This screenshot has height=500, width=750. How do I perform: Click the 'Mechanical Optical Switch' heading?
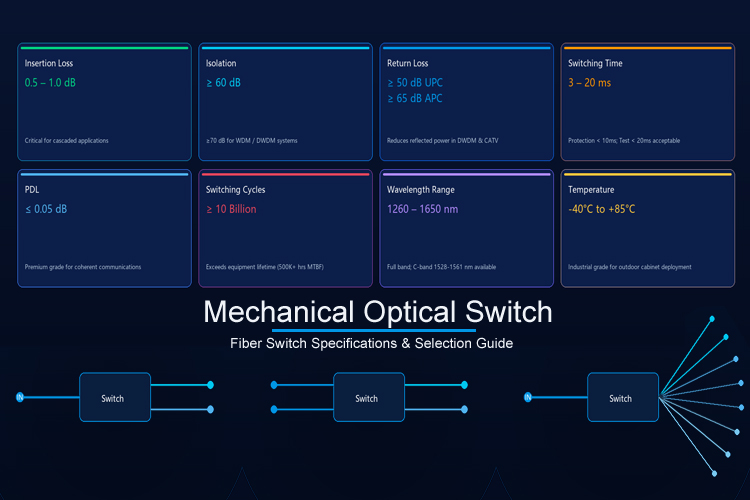pos(378,312)
